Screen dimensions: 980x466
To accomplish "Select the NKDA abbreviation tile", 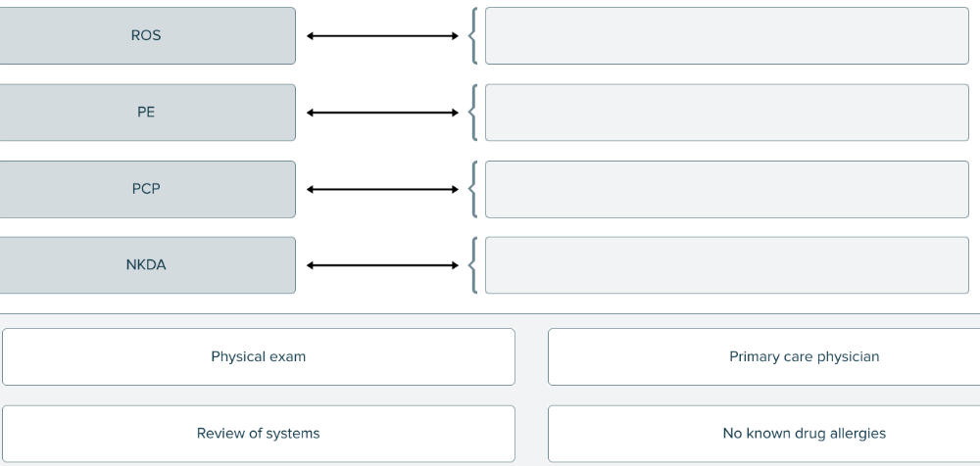I will tap(147, 265).
